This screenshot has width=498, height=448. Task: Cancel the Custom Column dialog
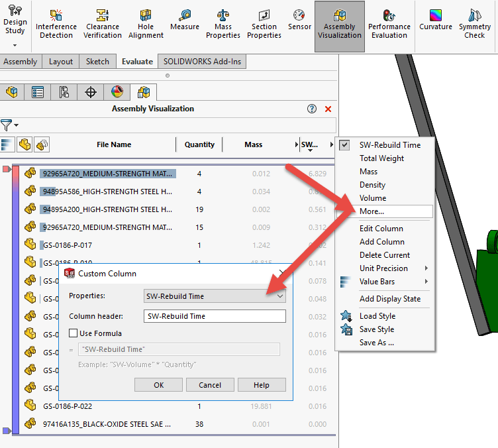210,385
